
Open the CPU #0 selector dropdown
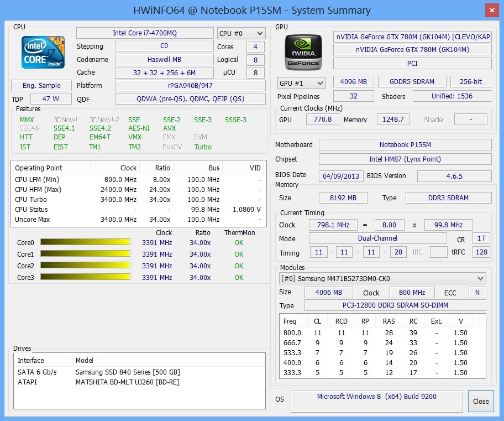pyautogui.click(x=241, y=34)
